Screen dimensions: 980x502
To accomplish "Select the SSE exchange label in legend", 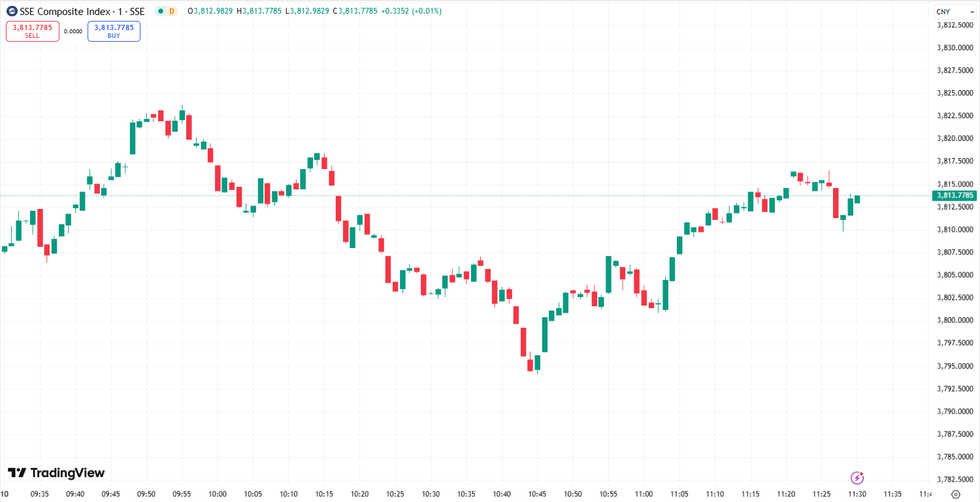I will click(137, 11).
